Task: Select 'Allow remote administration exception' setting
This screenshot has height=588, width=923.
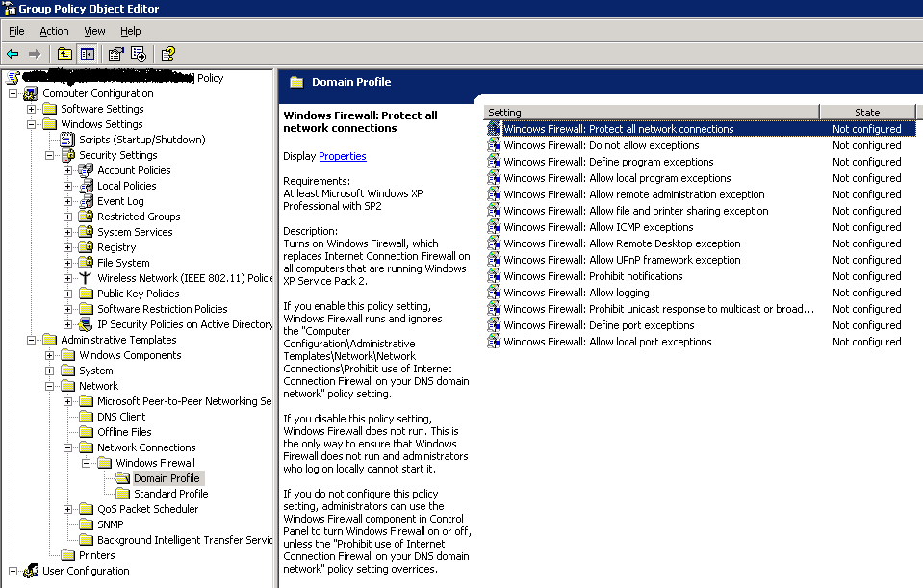Action: (634, 194)
